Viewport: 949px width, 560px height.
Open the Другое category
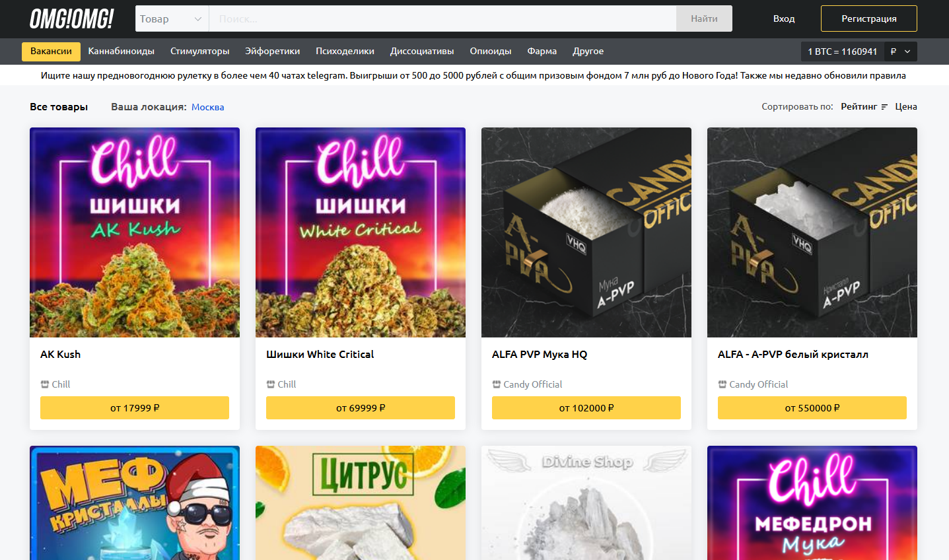pyautogui.click(x=588, y=52)
